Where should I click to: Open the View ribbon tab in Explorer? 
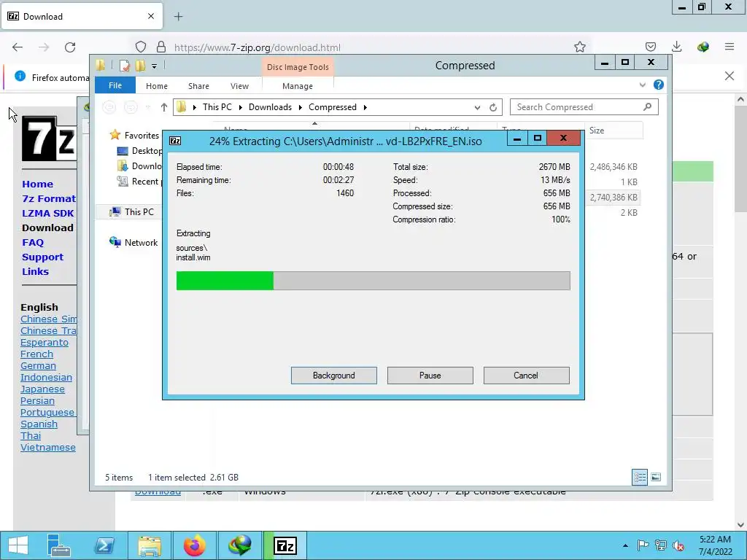(239, 86)
